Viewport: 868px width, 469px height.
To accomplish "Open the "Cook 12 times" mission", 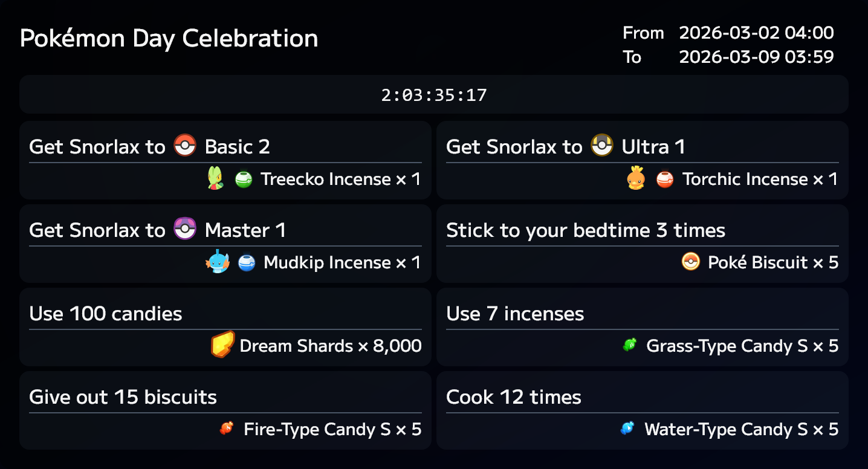I will tap(514, 397).
